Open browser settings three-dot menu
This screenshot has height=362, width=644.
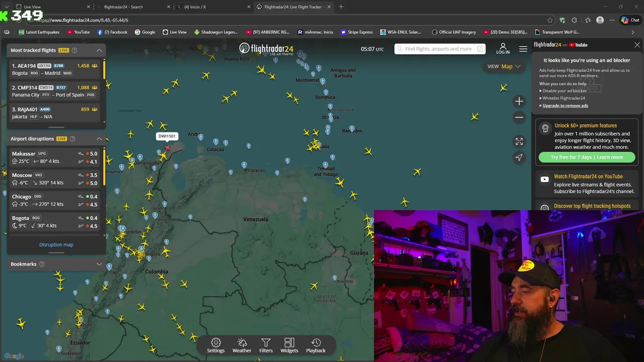pyautogui.click(x=612, y=20)
